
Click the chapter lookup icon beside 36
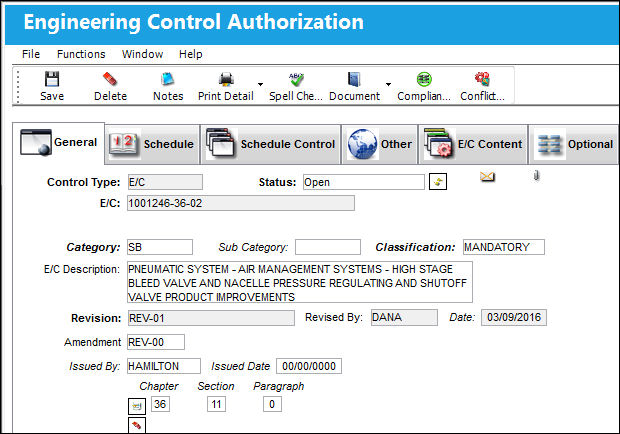coord(137,406)
